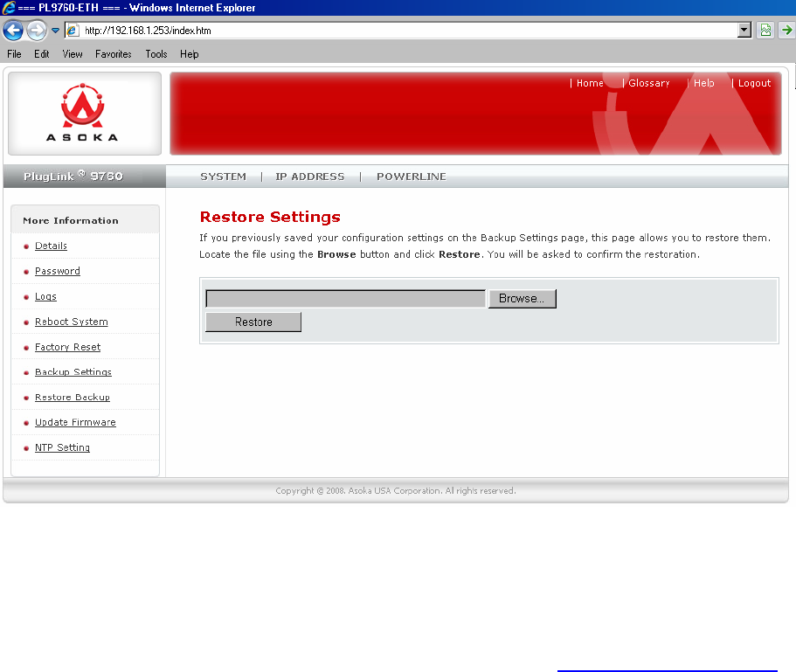Click the page icon in address bar
This screenshot has height=672, width=796.
(73, 31)
